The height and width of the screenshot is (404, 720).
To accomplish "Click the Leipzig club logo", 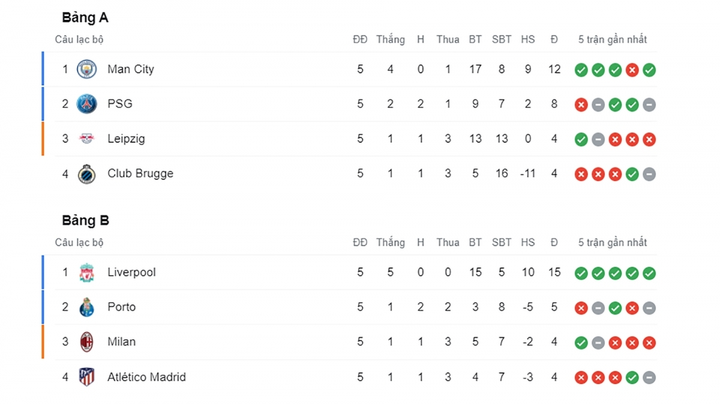I will point(86,139).
